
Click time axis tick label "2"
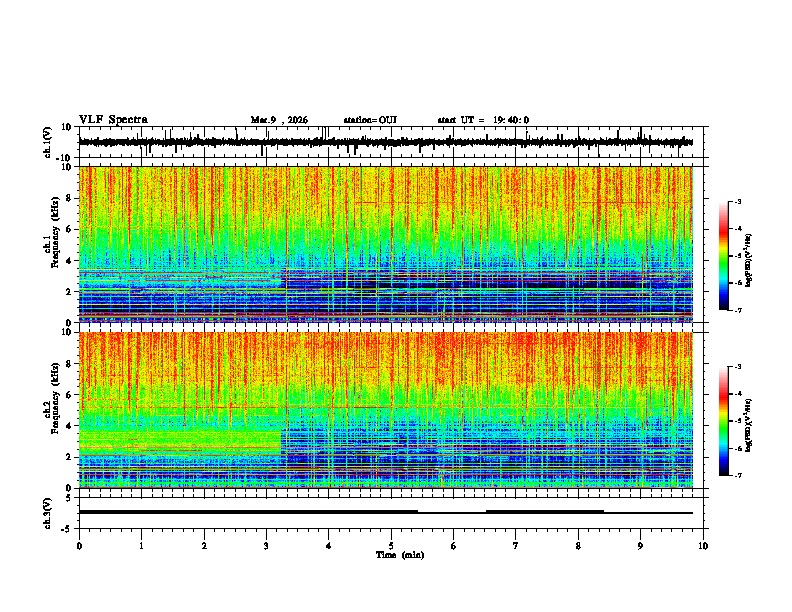[x=204, y=546]
